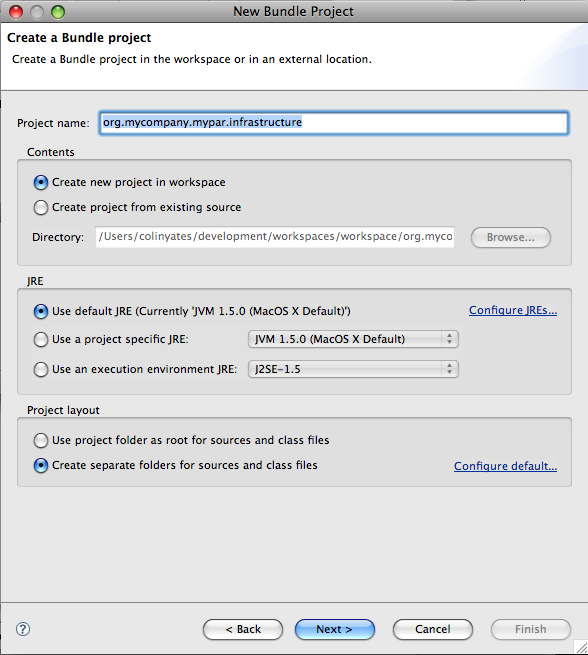588x655 pixels.
Task: Click the Next button
Action: tap(335, 629)
